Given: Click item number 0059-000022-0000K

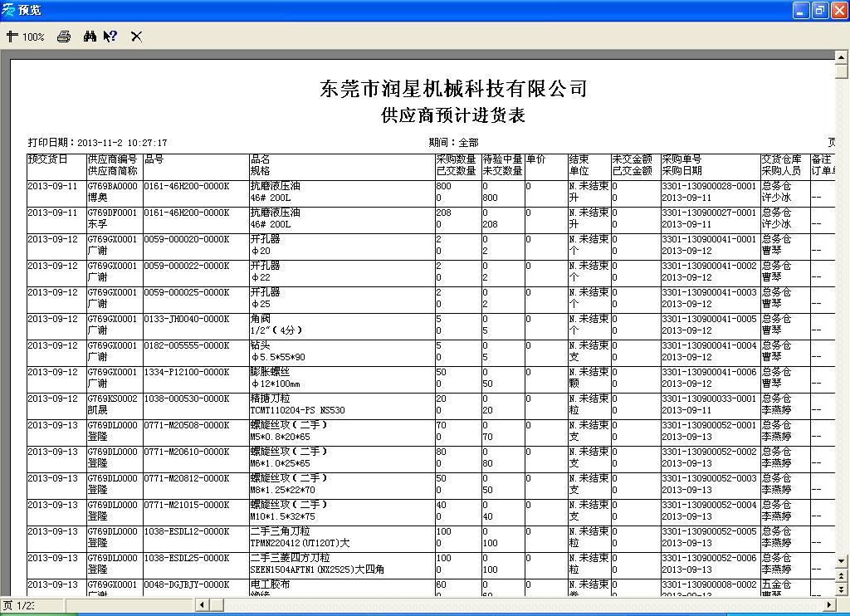Looking at the screenshot, I should (x=187, y=266).
